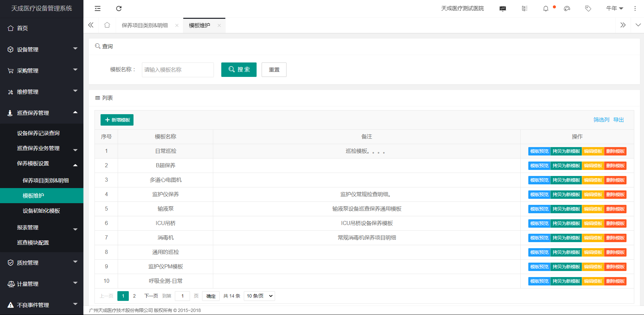Edit template for 呼吸全测-日常 row
The image size is (644, 315).
click(x=593, y=281)
